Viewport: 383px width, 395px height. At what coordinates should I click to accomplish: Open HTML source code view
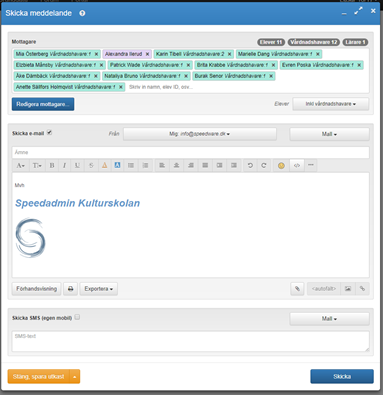pyautogui.click(x=297, y=165)
